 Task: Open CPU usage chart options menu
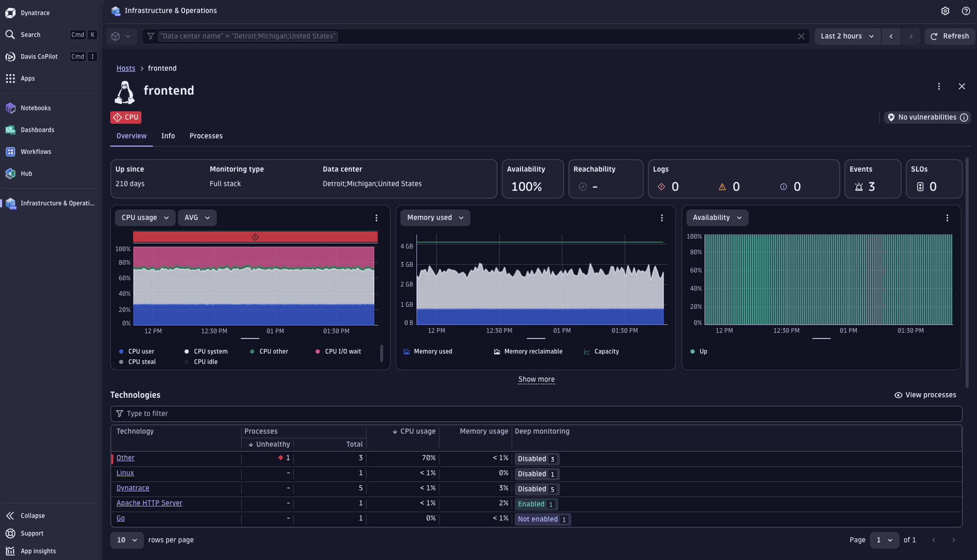point(376,218)
